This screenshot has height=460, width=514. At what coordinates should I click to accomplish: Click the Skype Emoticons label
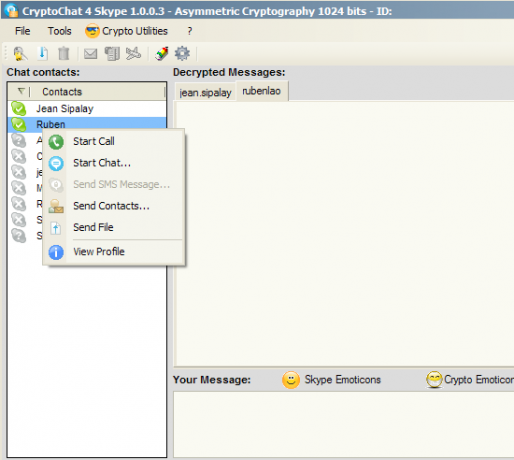[342, 380]
